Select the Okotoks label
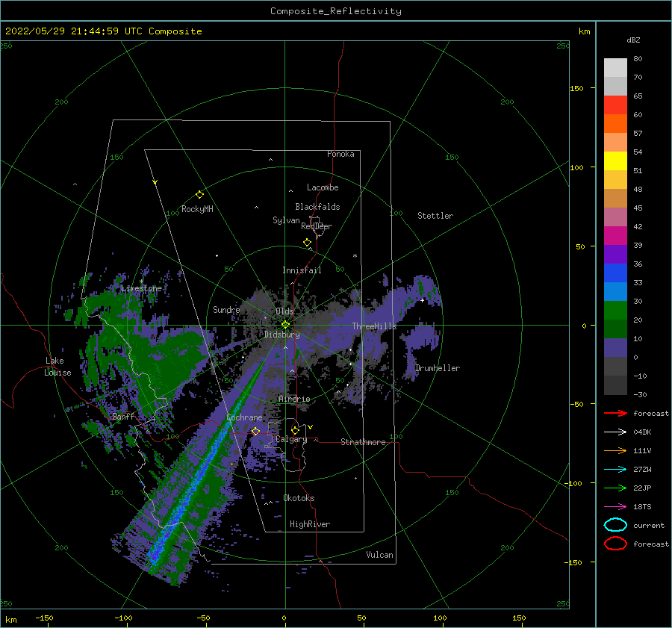Image resolution: width=672 pixels, height=628 pixels. (x=299, y=498)
